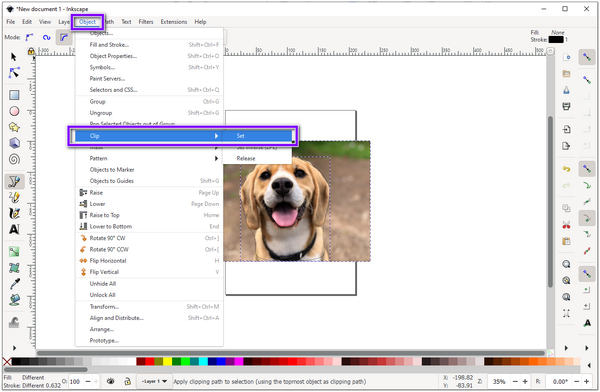
Task: Open the Extensions menu
Action: [x=174, y=22]
